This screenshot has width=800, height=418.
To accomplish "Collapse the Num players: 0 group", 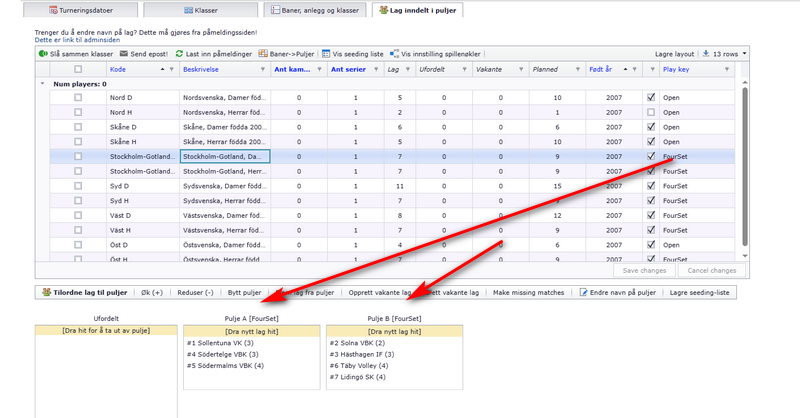I will coord(42,84).
